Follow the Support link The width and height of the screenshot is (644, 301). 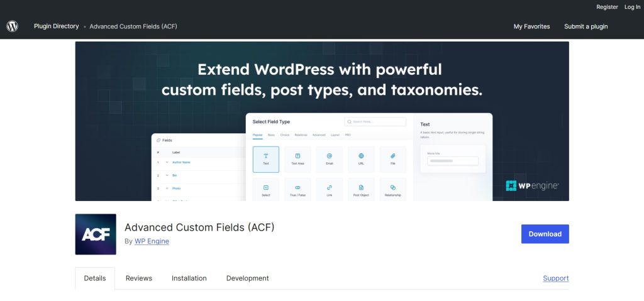pyautogui.click(x=555, y=278)
